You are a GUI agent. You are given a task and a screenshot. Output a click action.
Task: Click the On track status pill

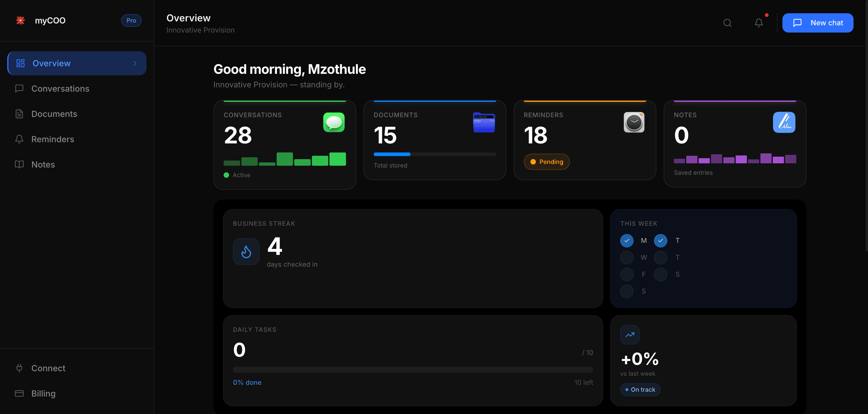(x=640, y=389)
